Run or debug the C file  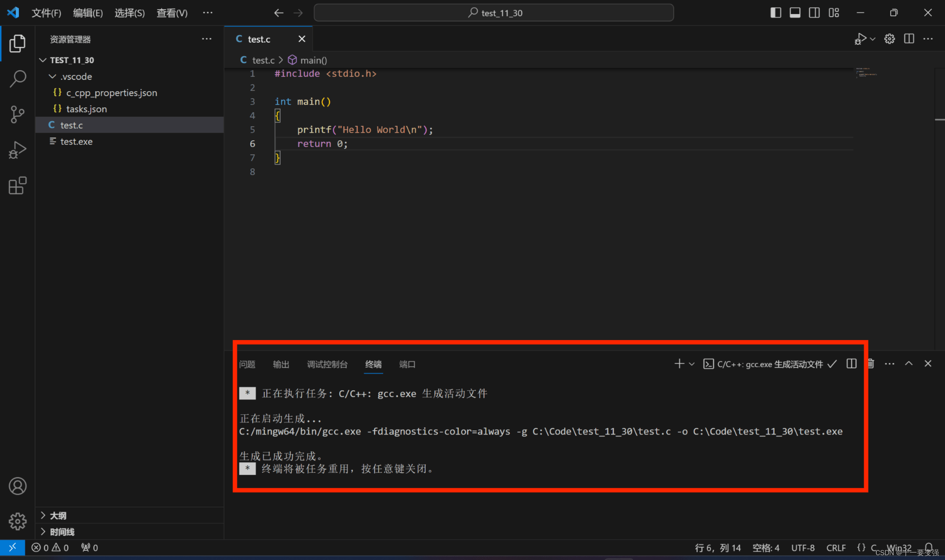[x=860, y=39]
